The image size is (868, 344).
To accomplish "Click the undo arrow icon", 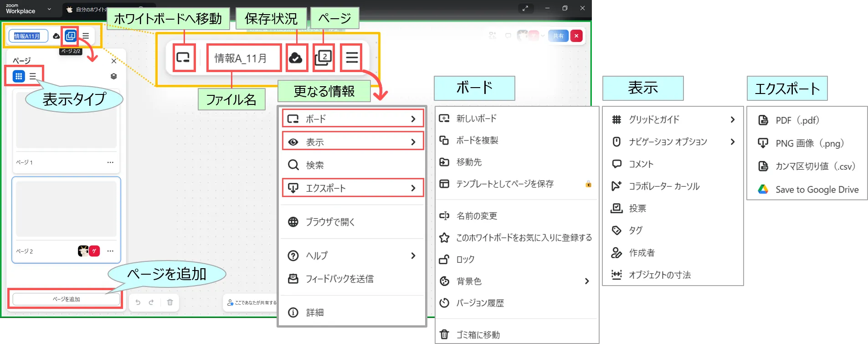I will tap(138, 302).
